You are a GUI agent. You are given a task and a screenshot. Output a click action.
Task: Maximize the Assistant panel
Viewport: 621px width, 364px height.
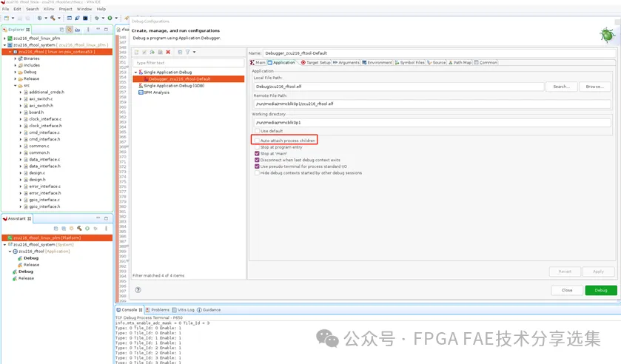coord(106,218)
